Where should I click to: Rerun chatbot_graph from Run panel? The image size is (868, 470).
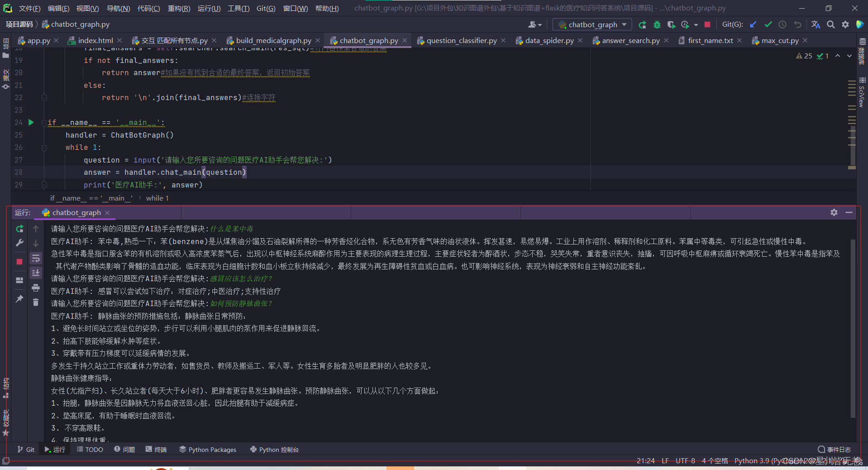pos(19,229)
